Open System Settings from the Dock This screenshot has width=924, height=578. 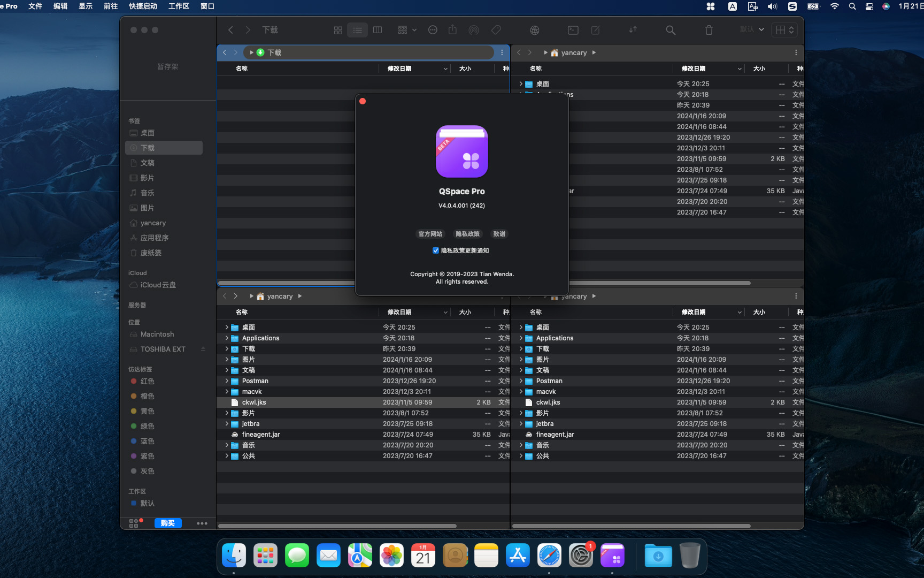coord(581,556)
